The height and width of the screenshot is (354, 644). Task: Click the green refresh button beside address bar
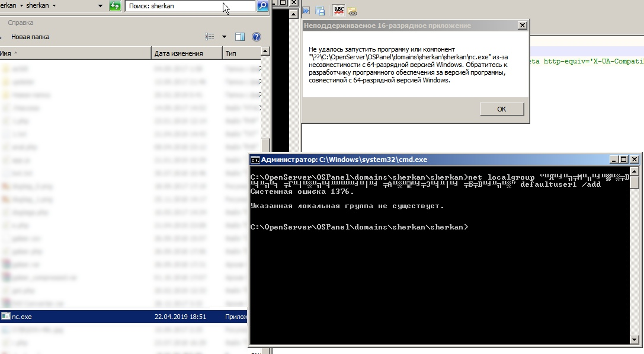(115, 6)
